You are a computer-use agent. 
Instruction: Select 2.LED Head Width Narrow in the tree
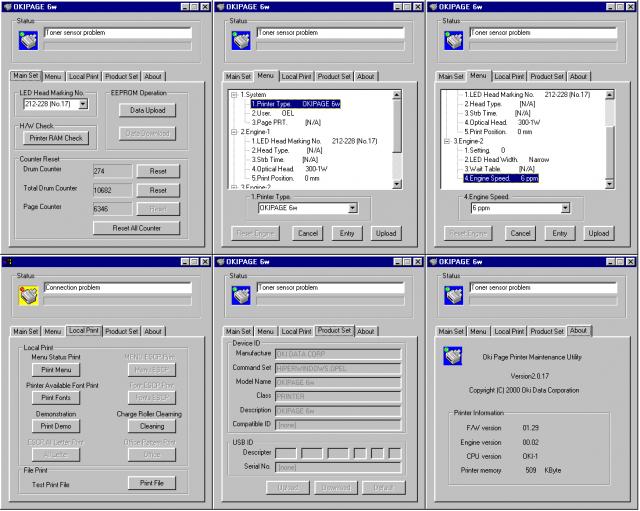[510, 160]
